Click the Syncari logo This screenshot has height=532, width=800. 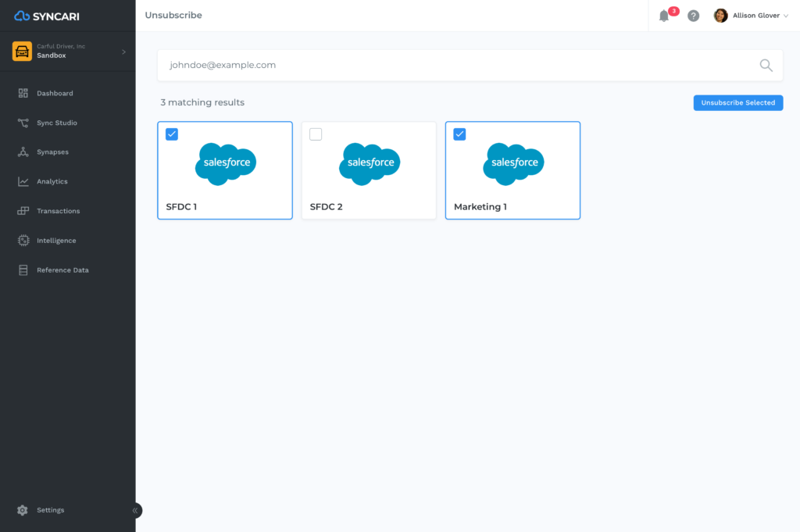point(47,16)
